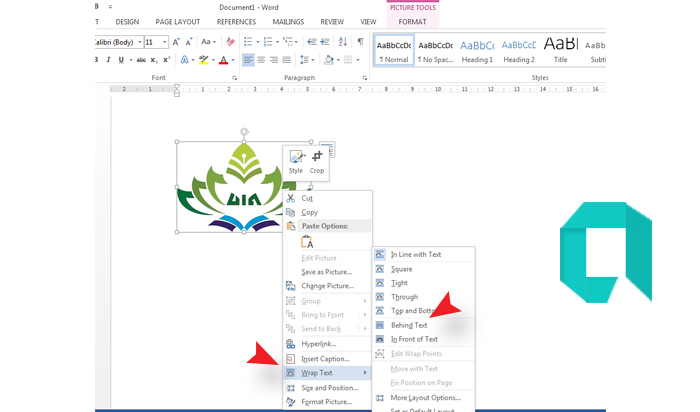
Task: Center align the text
Action: tap(261, 60)
